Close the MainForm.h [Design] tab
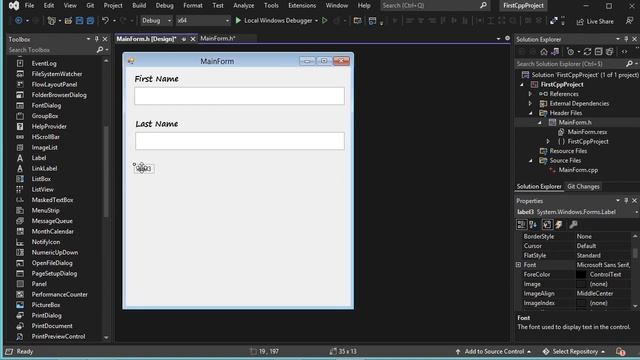 (x=193, y=39)
